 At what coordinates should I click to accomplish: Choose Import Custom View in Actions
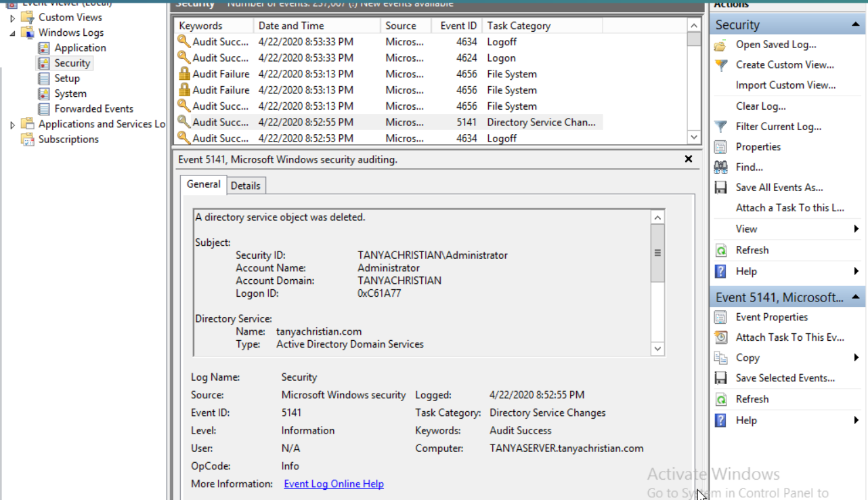coord(785,85)
